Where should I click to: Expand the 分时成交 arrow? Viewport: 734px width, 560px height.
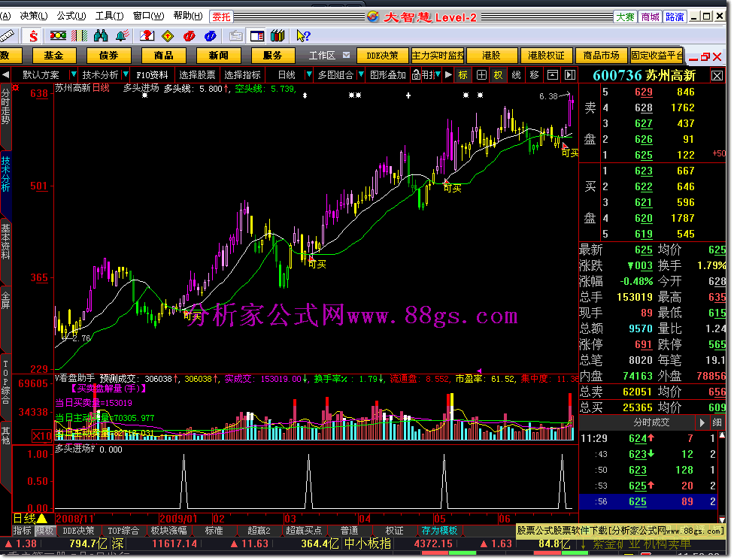click(702, 422)
